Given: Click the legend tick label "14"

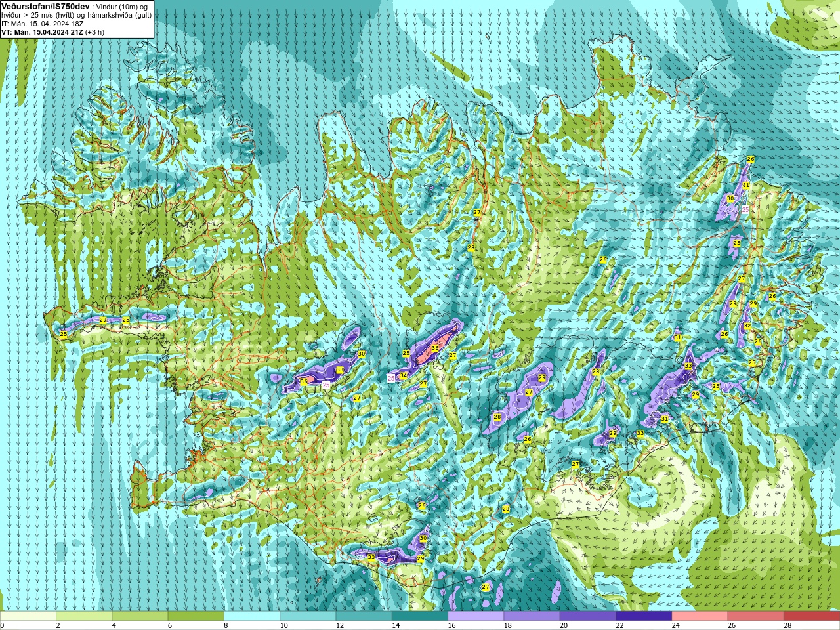Looking at the screenshot, I should click(396, 625).
